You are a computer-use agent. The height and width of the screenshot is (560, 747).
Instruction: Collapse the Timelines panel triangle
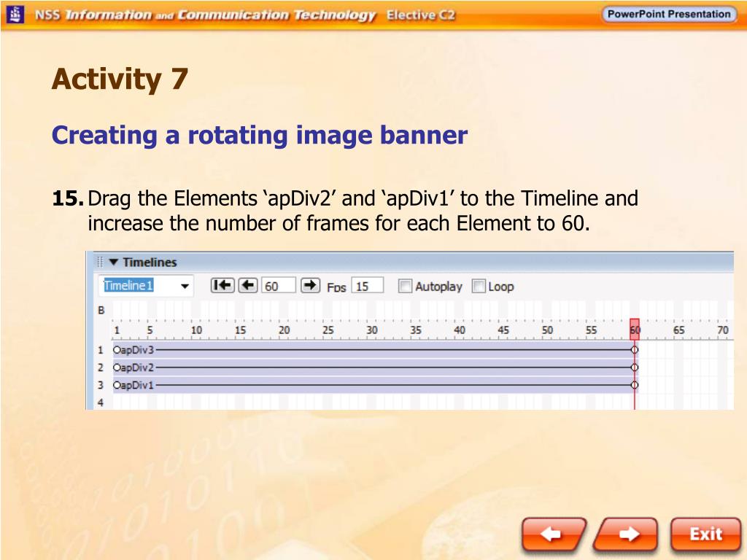pyautogui.click(x=113, y=262)
